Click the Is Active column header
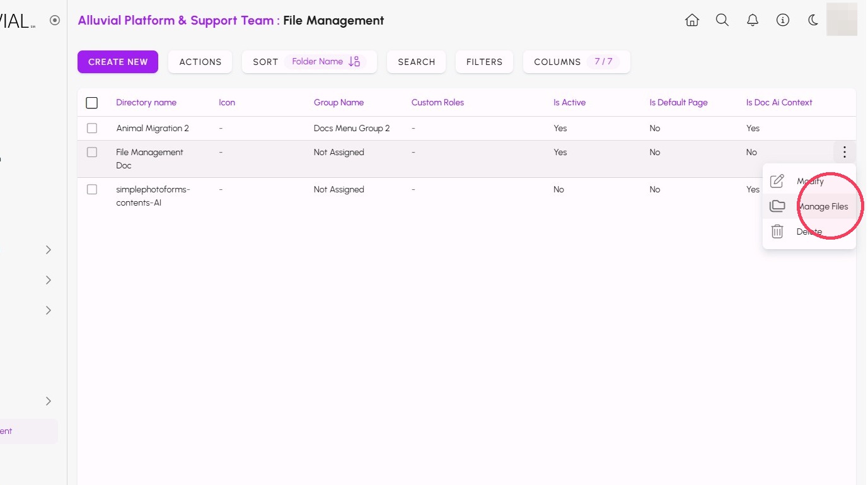868x485 pixels. 569,102
